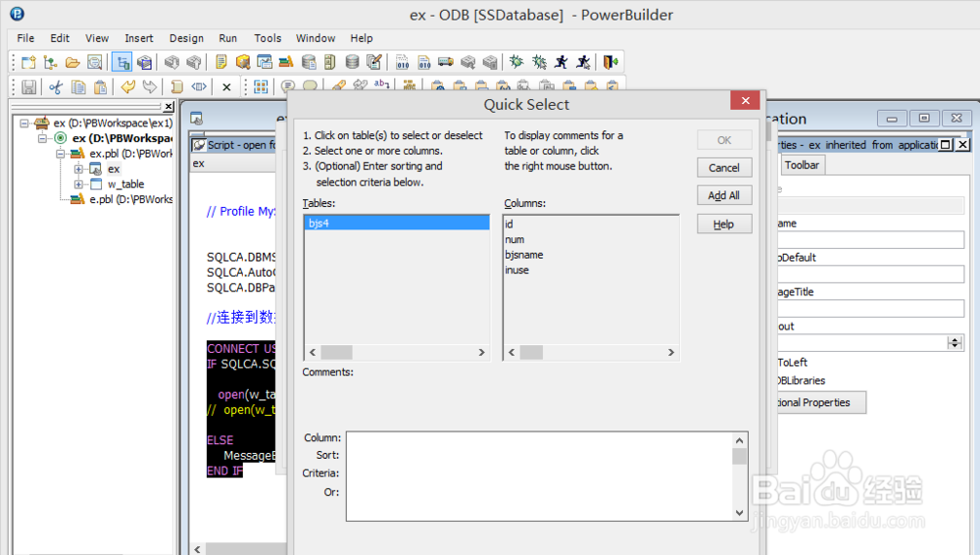Screen dimensions: 980x555
Task: Close the System Tree pane
Action: pyautogui.click(x=169, y=106)
